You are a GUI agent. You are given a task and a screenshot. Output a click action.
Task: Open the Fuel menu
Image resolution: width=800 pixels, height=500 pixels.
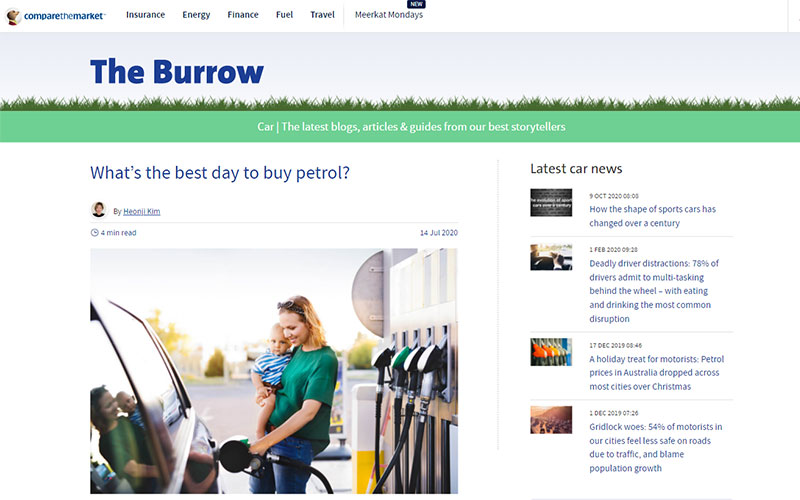[x=284, y=15]
